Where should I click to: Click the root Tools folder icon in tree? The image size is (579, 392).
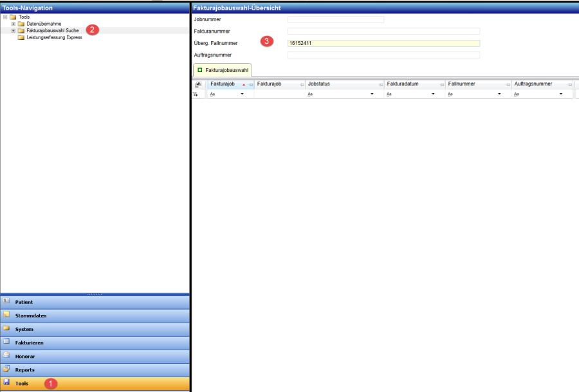point(14,17)
